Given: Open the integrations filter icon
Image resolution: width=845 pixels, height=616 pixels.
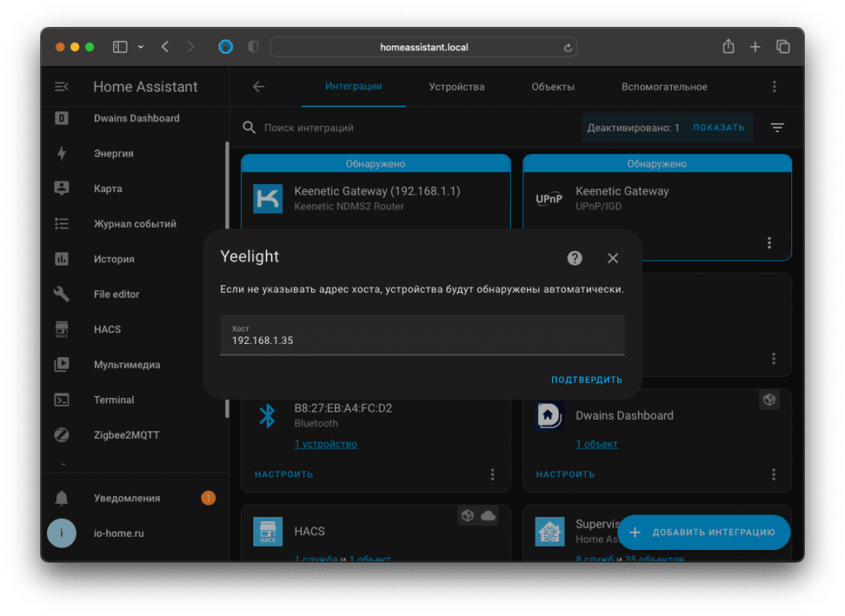Looking at the screenshot, I should [x=777, y=128].
